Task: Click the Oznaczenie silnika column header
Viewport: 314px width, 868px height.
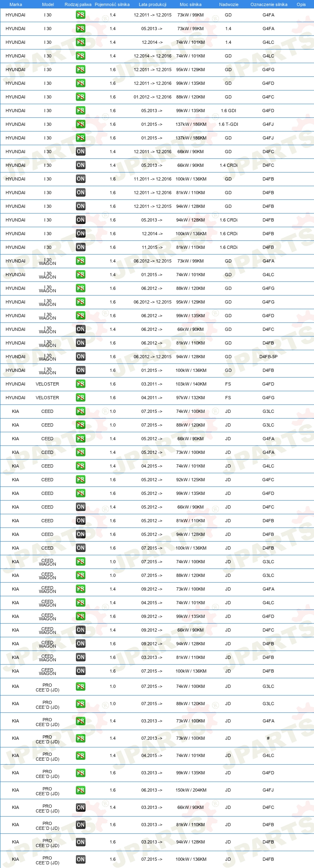Action: tap(269, 4)
